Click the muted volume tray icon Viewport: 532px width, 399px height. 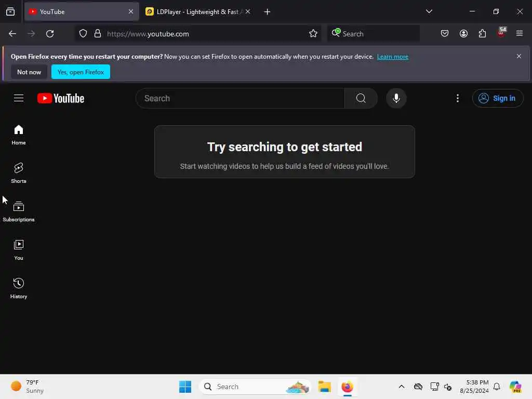[x=448, y=387]
